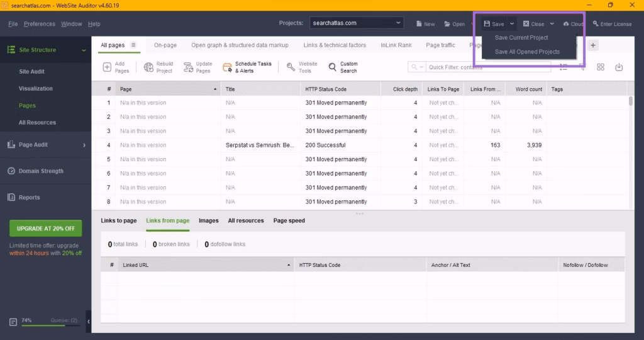Image resolution: width=644 pixels, height=340 pixels.
Task: Select Save Current Project menu item
Action: (x=521, y=38)
